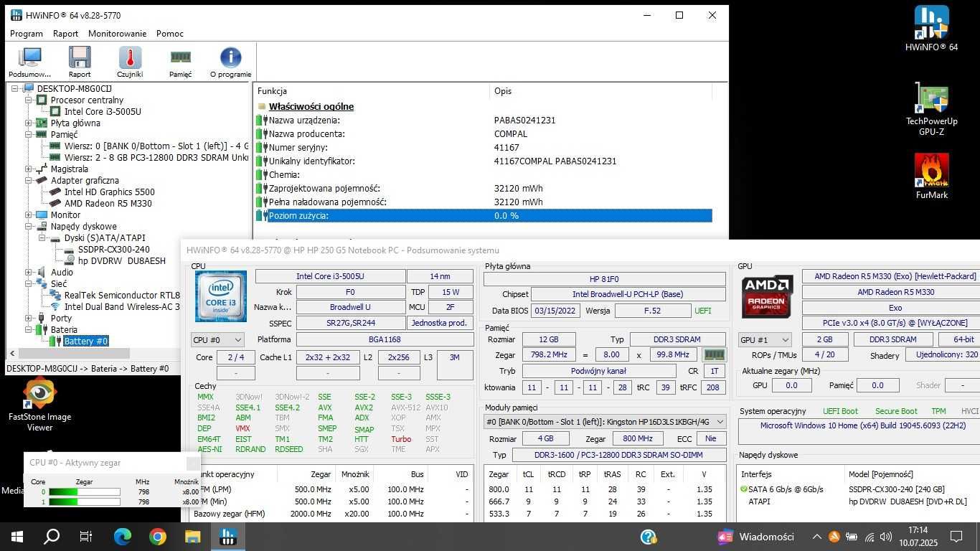This screenshot has height=551, width=980.
Task: Open File Explorer from taskbar
Action: (192, 536)
